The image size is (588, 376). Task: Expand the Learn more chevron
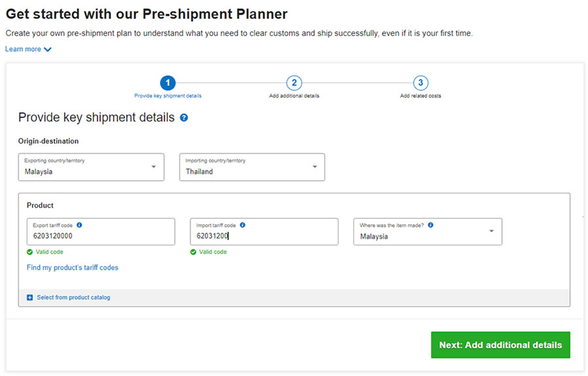tap(48, 49)
